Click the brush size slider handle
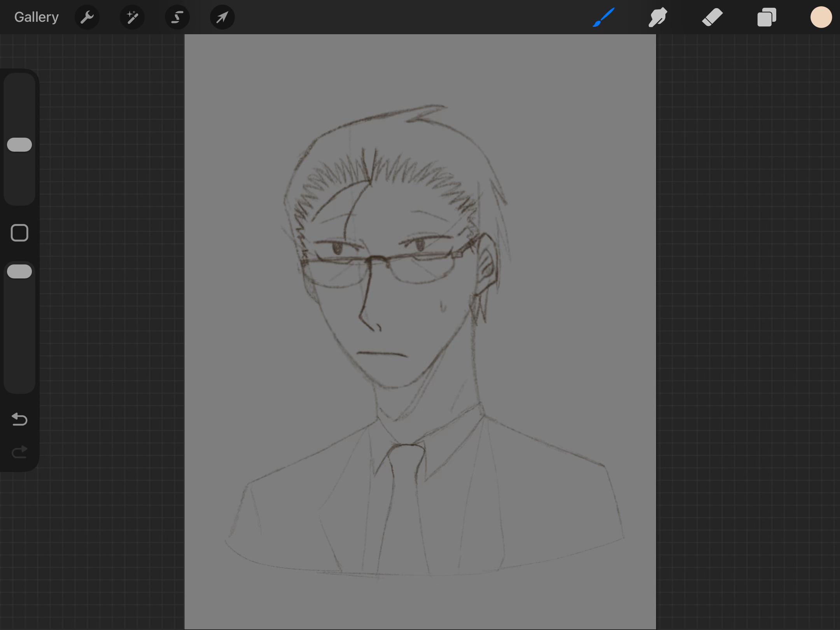This screenshot has height=630, width=840. tap(19, 145)
